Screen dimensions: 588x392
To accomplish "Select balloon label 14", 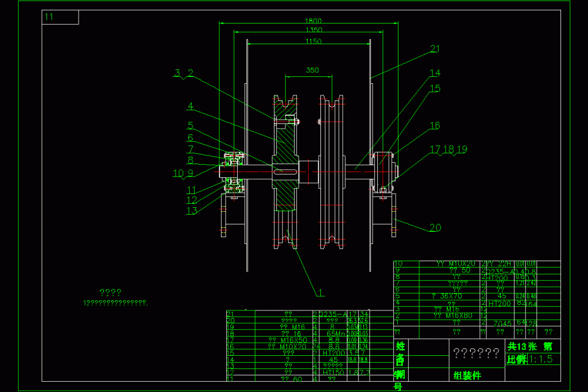I will click(x=435, y=73).
